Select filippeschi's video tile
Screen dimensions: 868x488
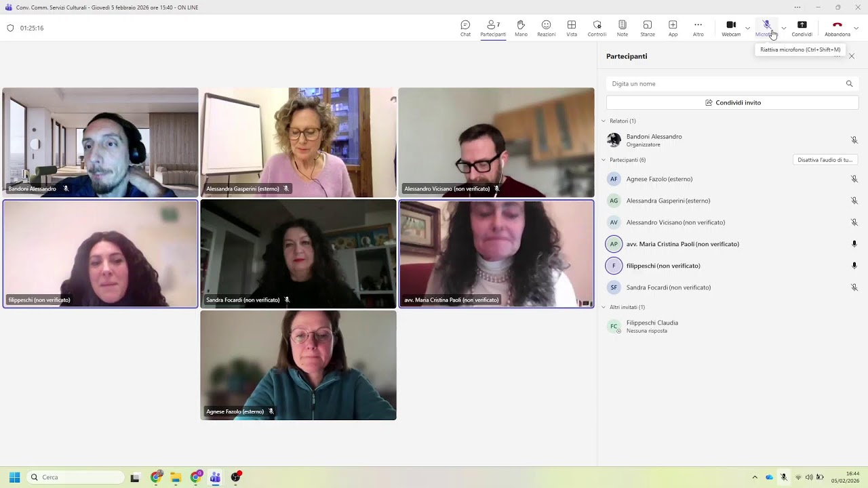100,253
